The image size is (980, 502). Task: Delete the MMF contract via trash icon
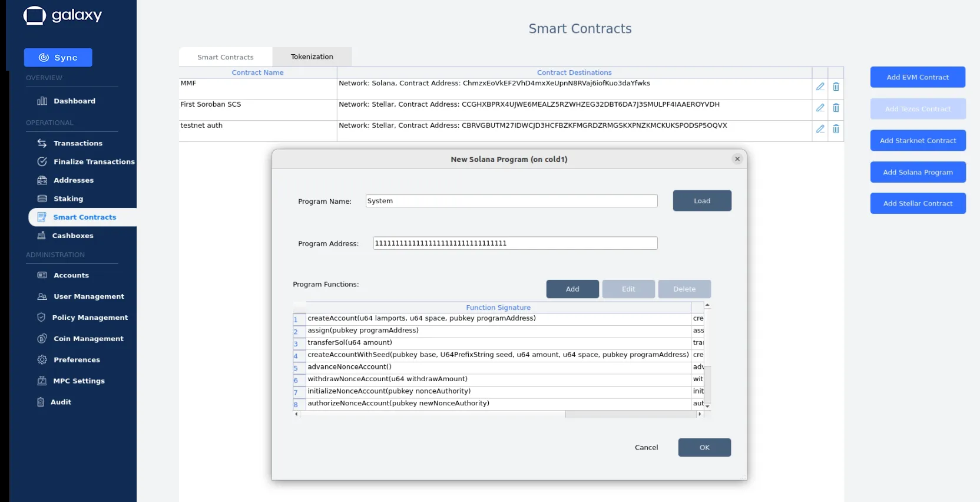click(836, 87)
